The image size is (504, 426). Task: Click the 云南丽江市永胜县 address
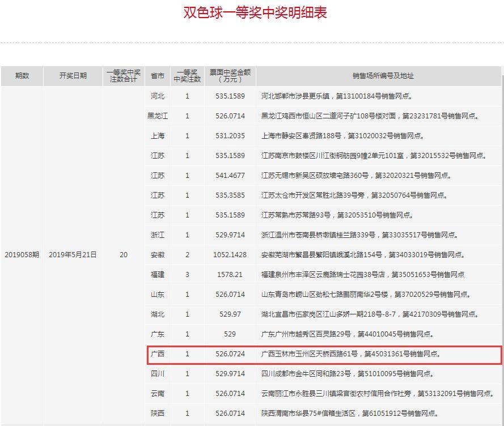[378, 394]
